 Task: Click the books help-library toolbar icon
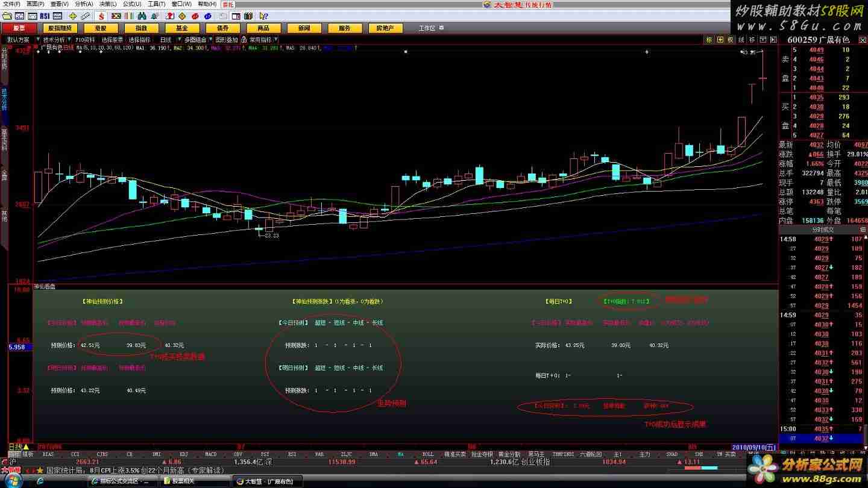248,16
